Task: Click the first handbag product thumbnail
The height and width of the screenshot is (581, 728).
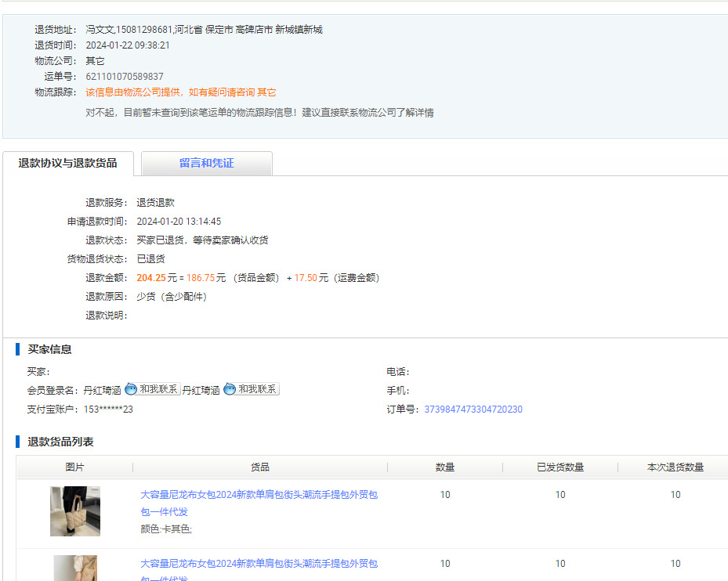Action: [x=75, y=511]
